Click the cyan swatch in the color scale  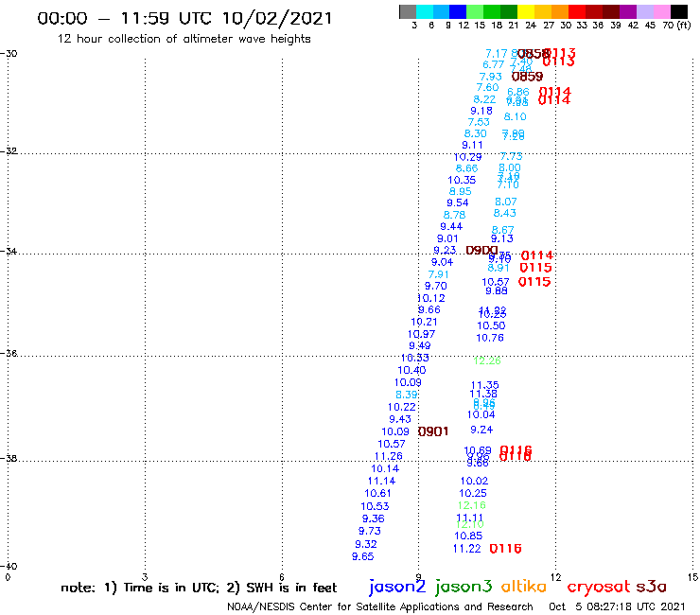click(x=425, y=11)
